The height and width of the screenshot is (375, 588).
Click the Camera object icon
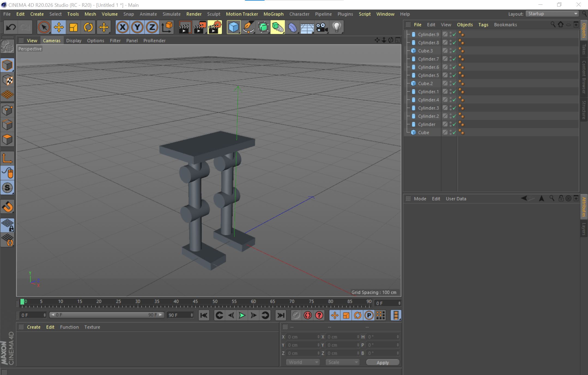[322, 27]
